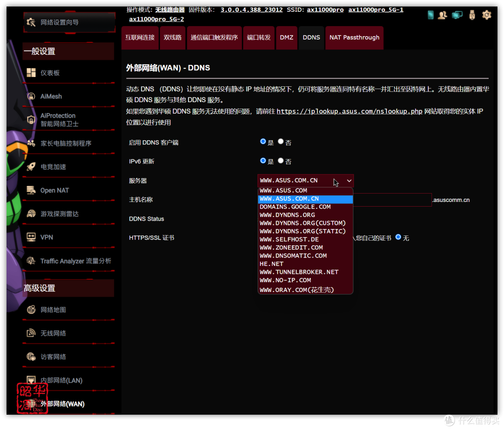The image size is (504, 431).
Task: Collapse the server dropdown arrow
Action: pyautogui.click(x=349, y=181)
